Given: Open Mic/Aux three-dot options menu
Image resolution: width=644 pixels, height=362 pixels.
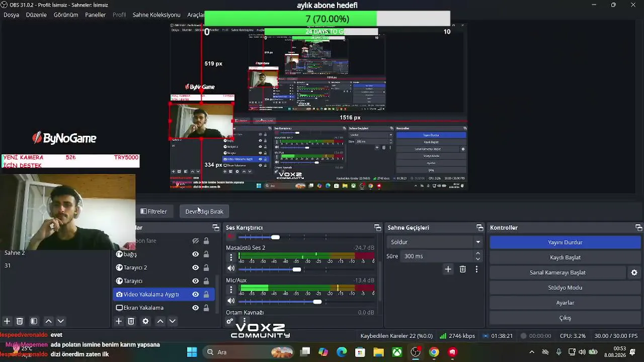Looking at the screenshot, I should (x=231, y=290).
